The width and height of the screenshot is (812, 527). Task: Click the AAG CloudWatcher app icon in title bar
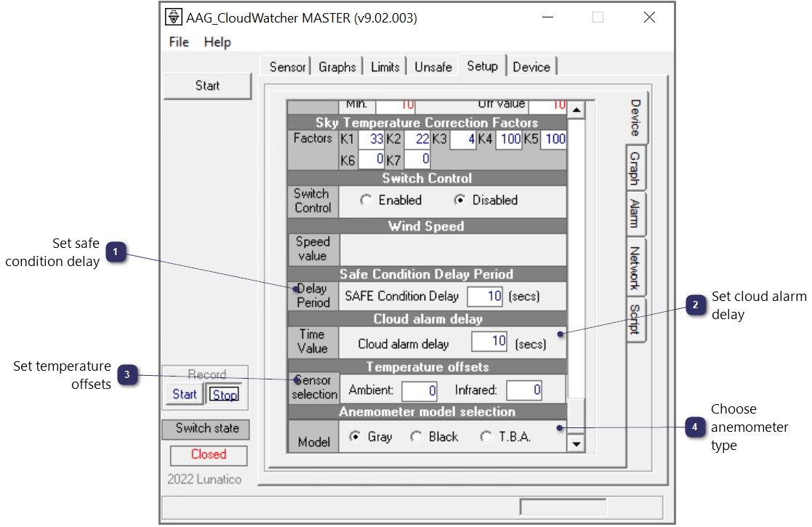pos(174,17)
